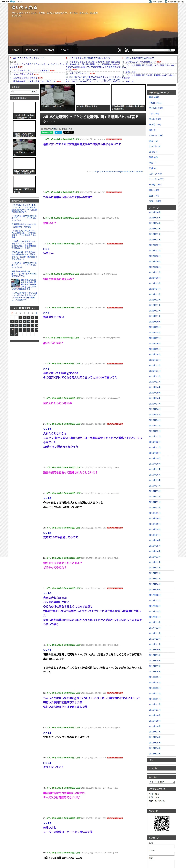Image resolution: width=186 pixels, height=868 pixels.
Task: Go to previous month in calendar
Action: (x=15, y=308)
